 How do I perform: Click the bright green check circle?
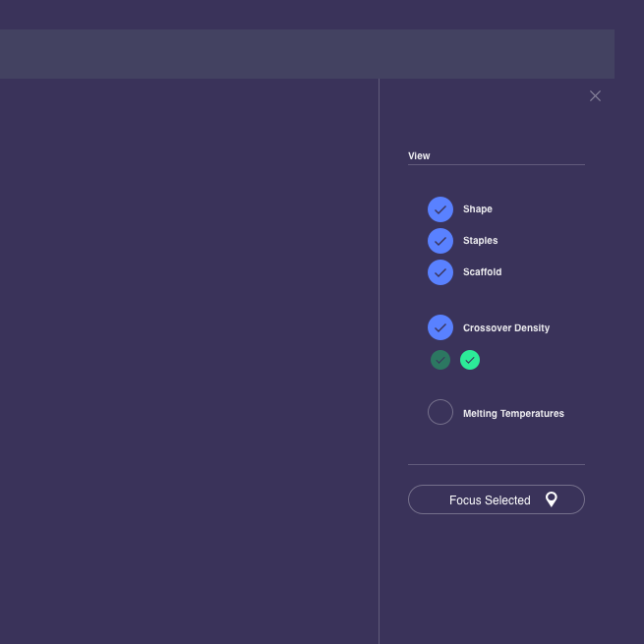coord(470,360)
